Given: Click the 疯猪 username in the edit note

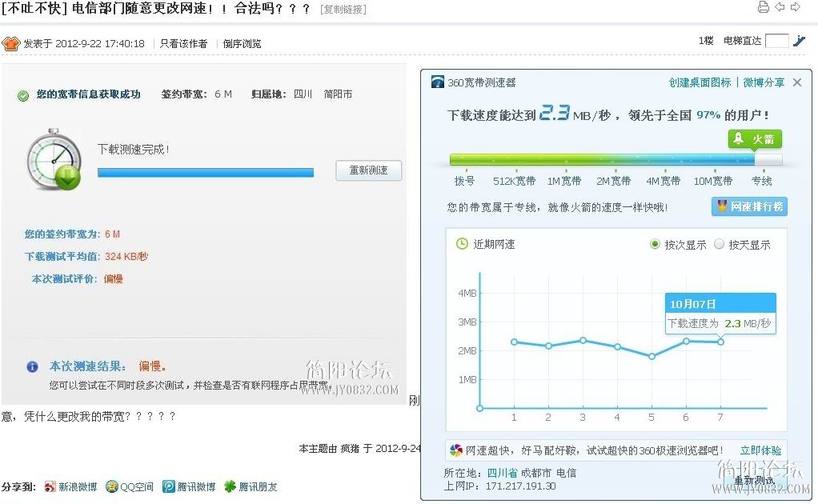Looking at the screenshot, I should pos(350,448).
